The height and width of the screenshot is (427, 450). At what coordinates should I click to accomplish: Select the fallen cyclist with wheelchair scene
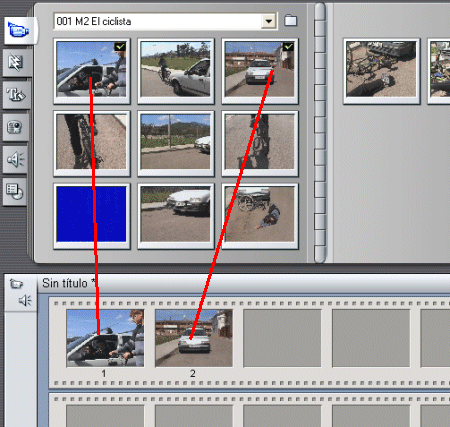pos(260,214)
